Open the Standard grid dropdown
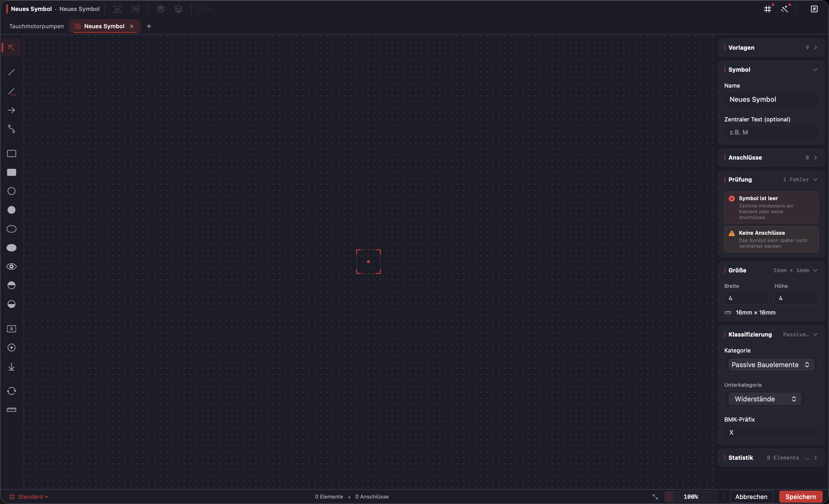829x504 pixels. (29, 497)
